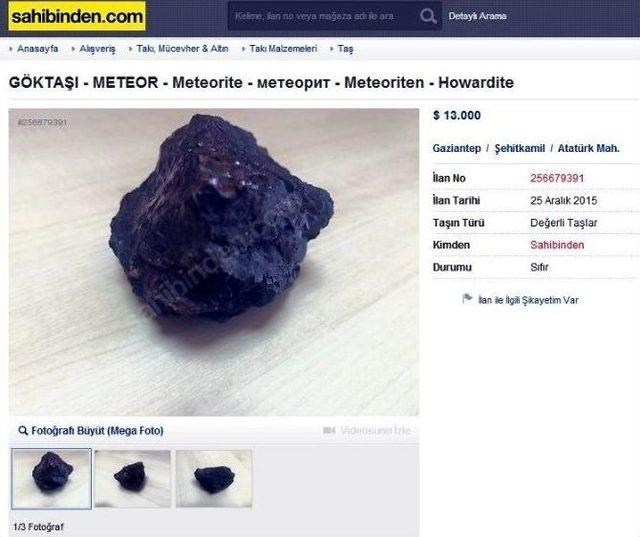Viewport: 640px width, 537px height.
Task: Click the complaint flag icon
Action: coord(467,299)
